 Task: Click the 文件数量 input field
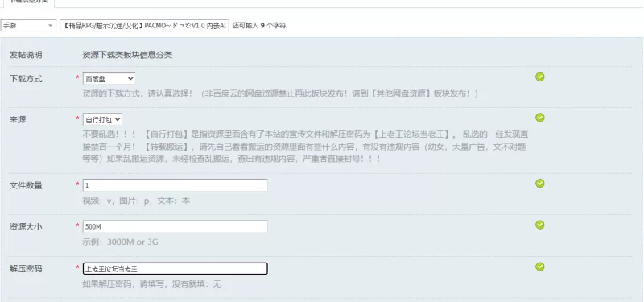click(x=175, y=185)
